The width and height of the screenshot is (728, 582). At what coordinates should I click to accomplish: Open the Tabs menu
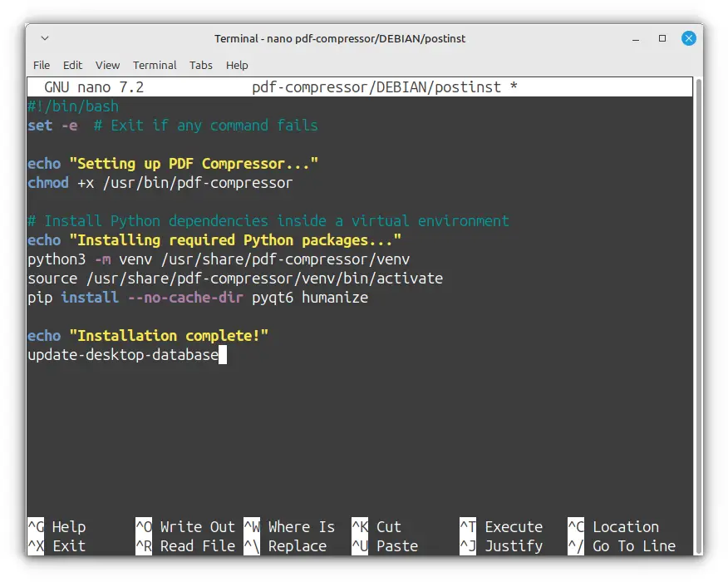(201, 65)
